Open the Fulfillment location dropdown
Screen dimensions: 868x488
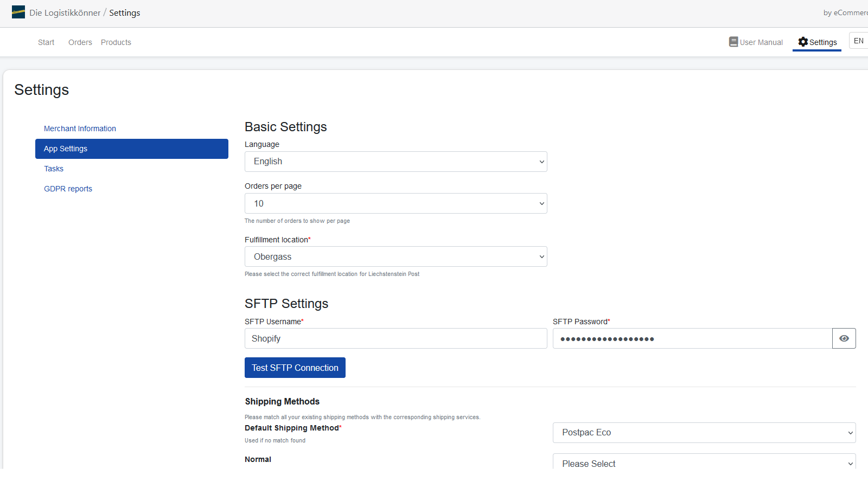395,256
